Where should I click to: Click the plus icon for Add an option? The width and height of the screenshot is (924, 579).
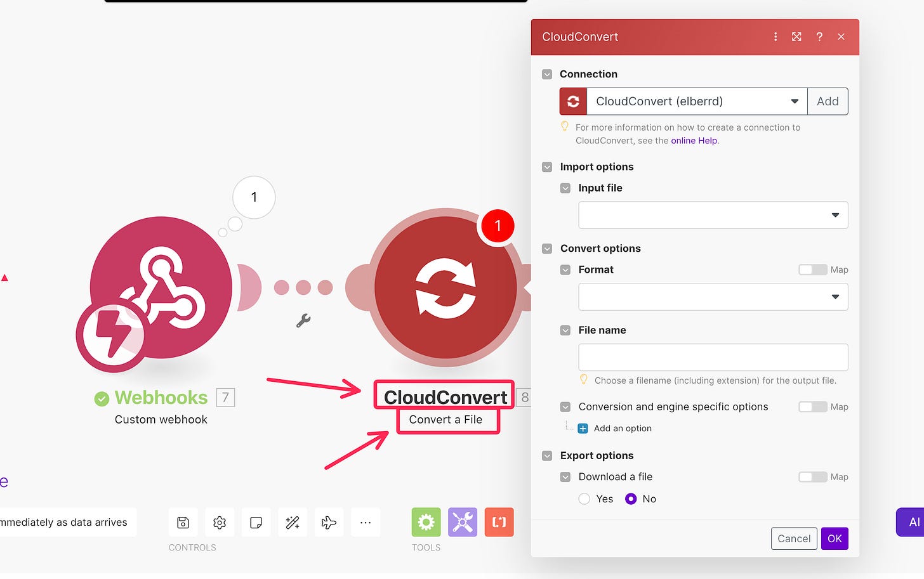(583, 429)
